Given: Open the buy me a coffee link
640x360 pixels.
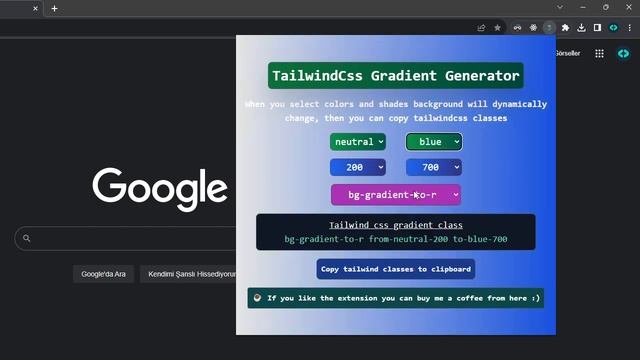Looking at the screenshot, I should pos(396,298).
